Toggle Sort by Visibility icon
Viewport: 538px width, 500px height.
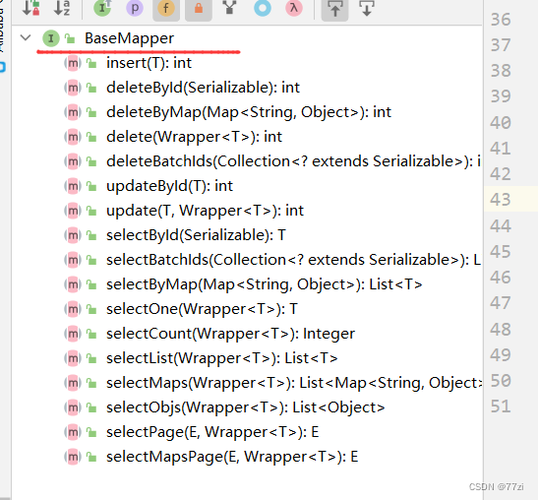coord(31,8)
